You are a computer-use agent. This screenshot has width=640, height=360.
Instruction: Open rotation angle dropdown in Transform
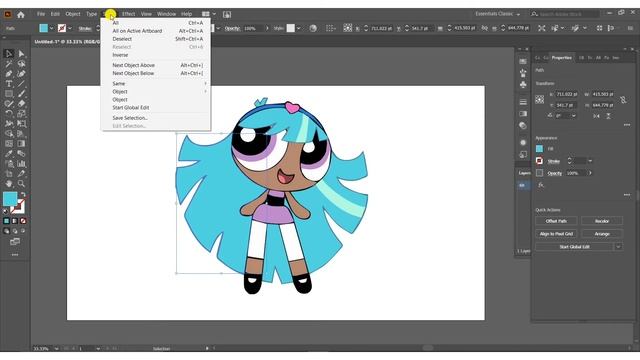coord(574,116)
